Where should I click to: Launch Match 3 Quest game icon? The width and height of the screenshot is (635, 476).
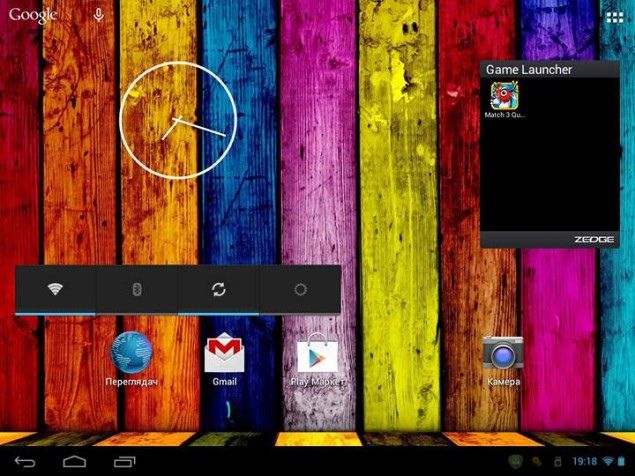point(504,97)
